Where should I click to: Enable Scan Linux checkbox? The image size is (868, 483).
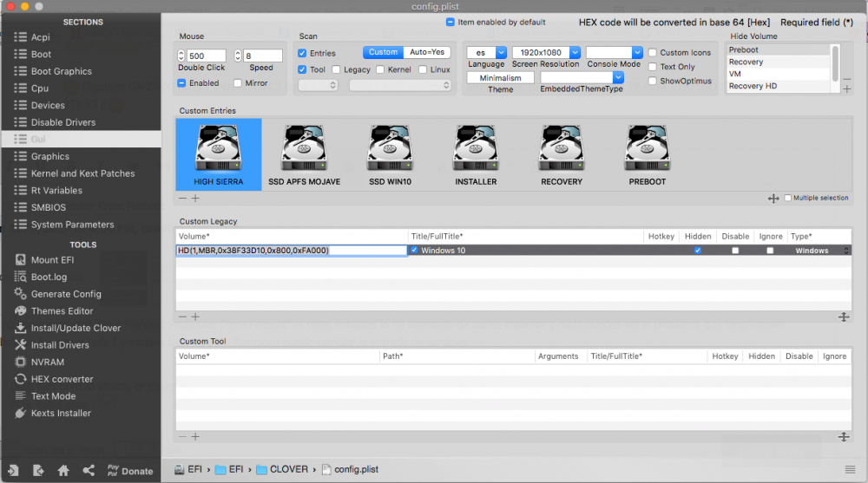(x=423, y=69)
